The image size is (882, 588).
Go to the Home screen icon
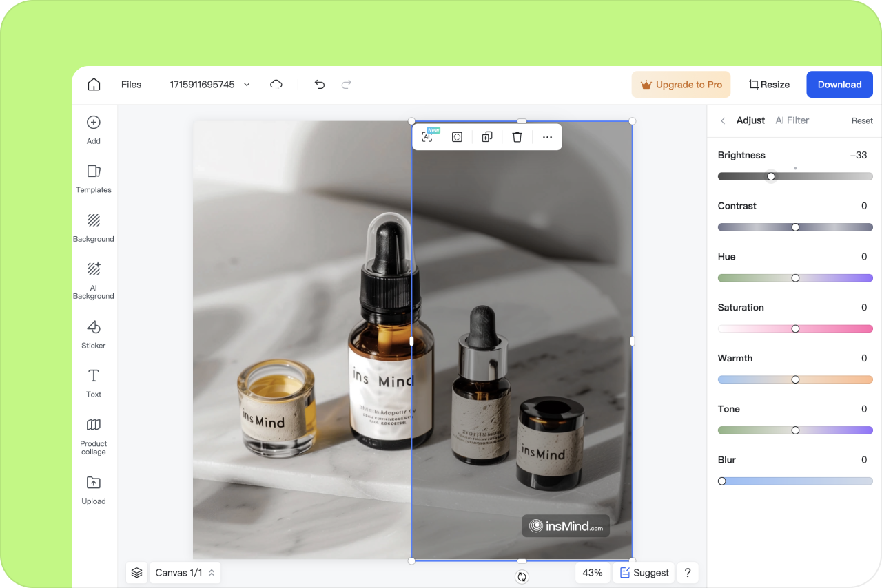[x=94, y=85]
